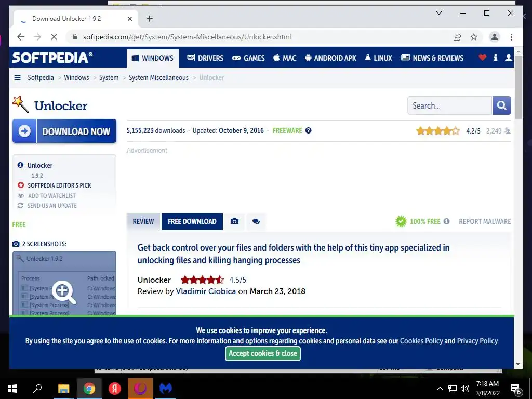The height and width of the screenshot is (399, 532).
Task: Stop loading the page with X button
Action: (x=54, y=37)
